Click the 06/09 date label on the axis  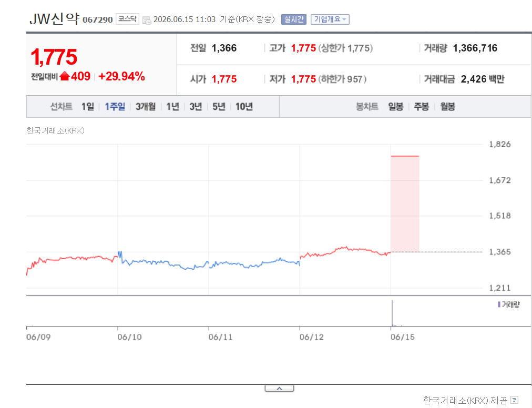38,337
